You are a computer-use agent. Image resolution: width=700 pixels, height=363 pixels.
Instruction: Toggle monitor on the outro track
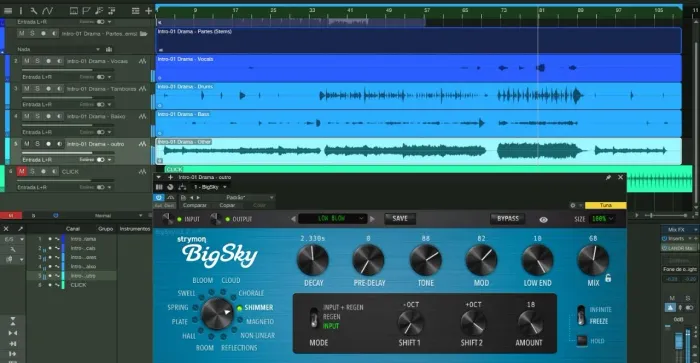pyautogui.click(x=59, y=144)
